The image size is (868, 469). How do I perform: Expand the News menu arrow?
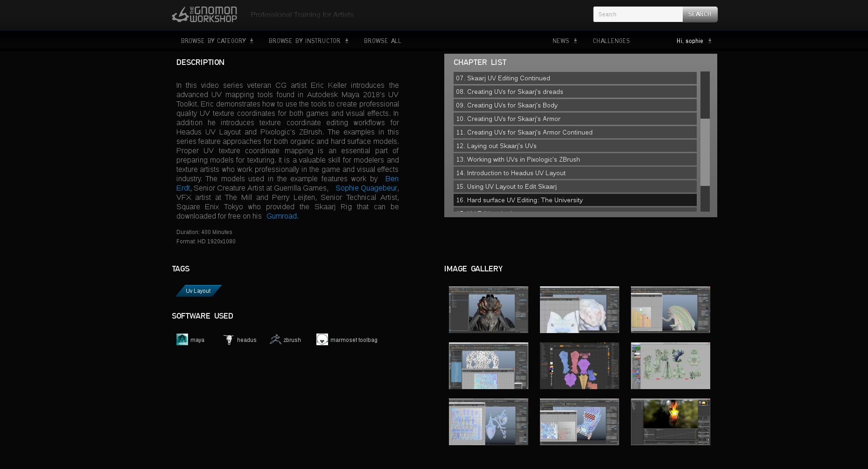575,41
